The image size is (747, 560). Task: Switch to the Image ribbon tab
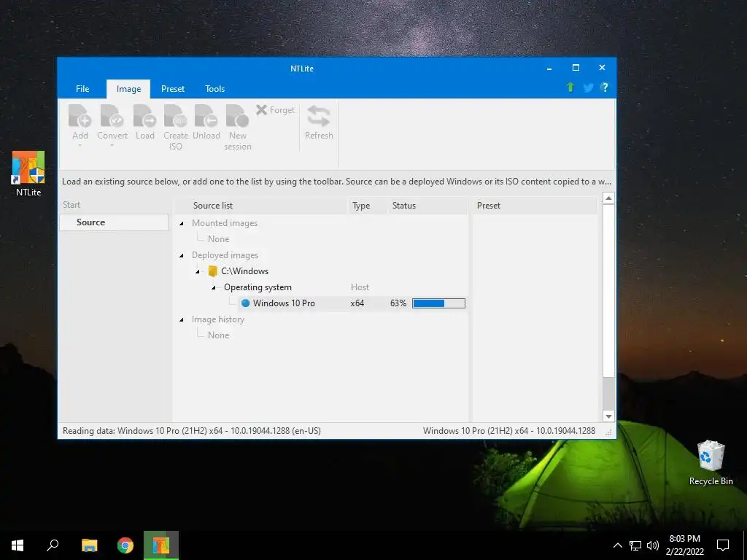(128, 89)
